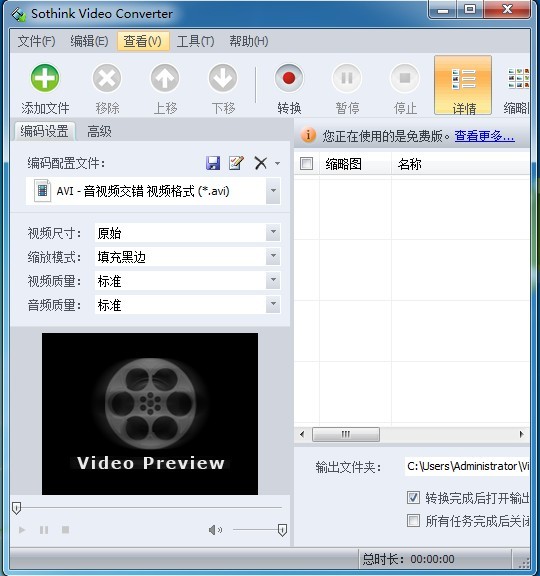540x576 pixels.
Task: Mute audio using the speaker icon
Action: point(215,530)
